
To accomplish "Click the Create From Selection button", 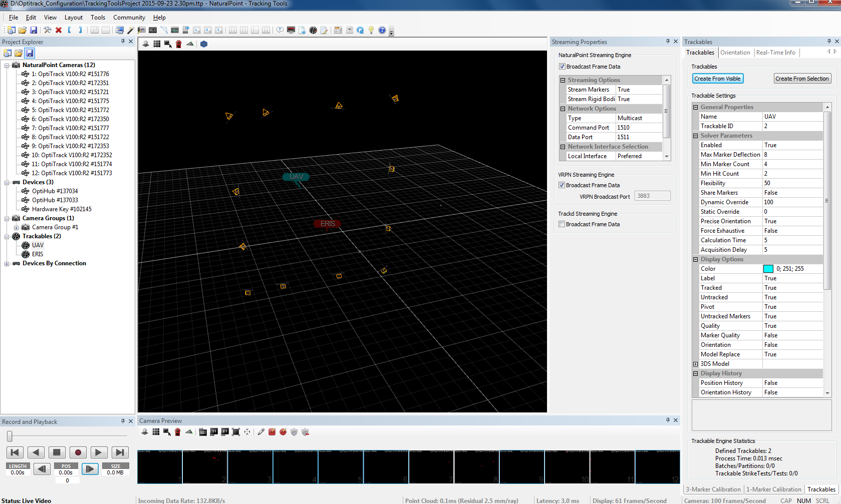I will click(x=801, y=79).
